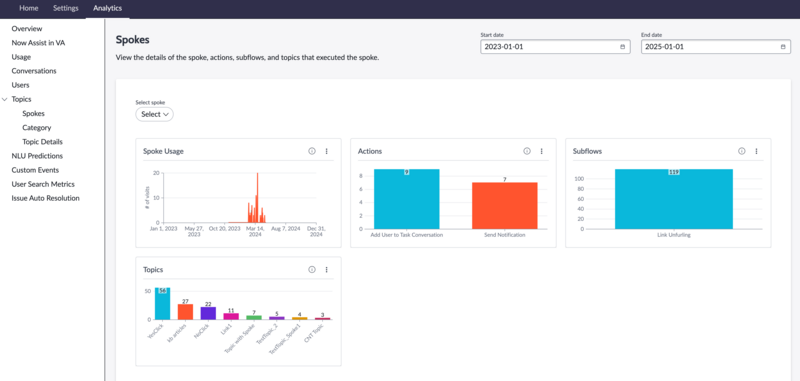
Task: Show info for the Subflows chart
Action: (x=742, y=151)
